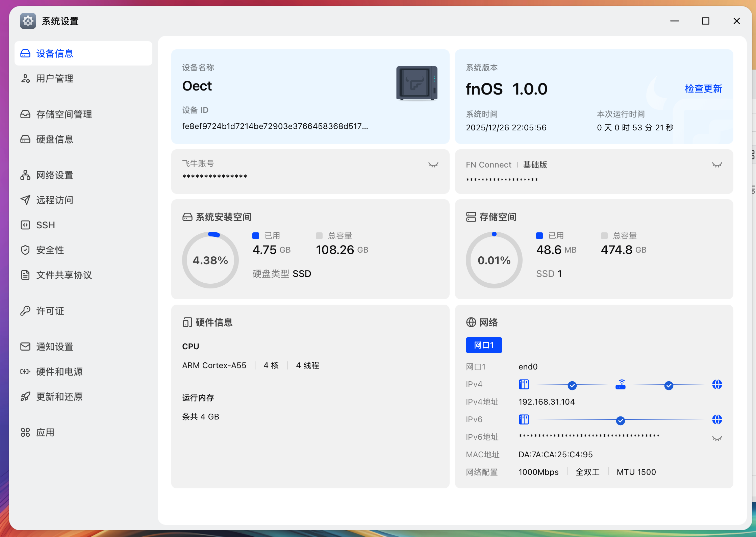Open 安全性 settings
The height and width of the screenshot is (537, 756).
click(49, 250)
